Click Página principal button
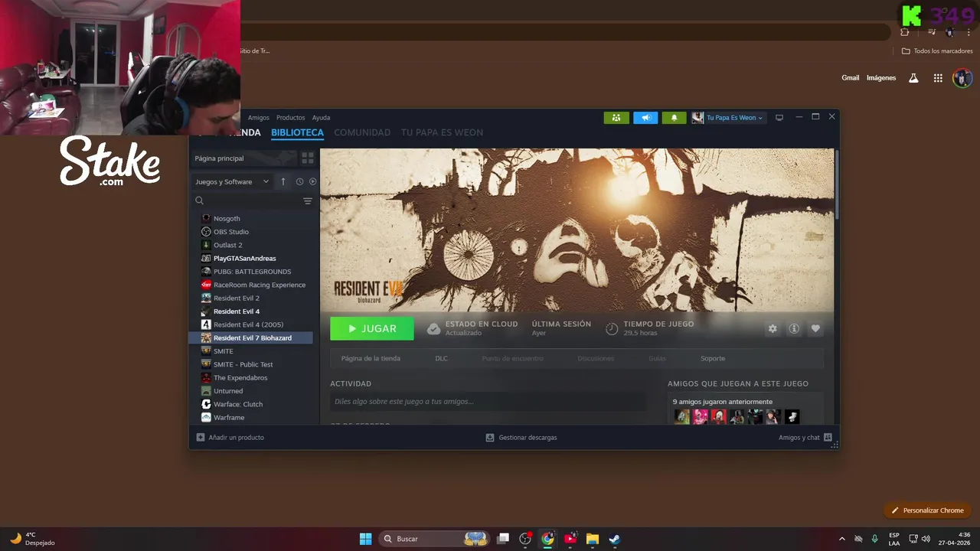The height and width of the screenshot is (551, 980). tap(243, 158)
